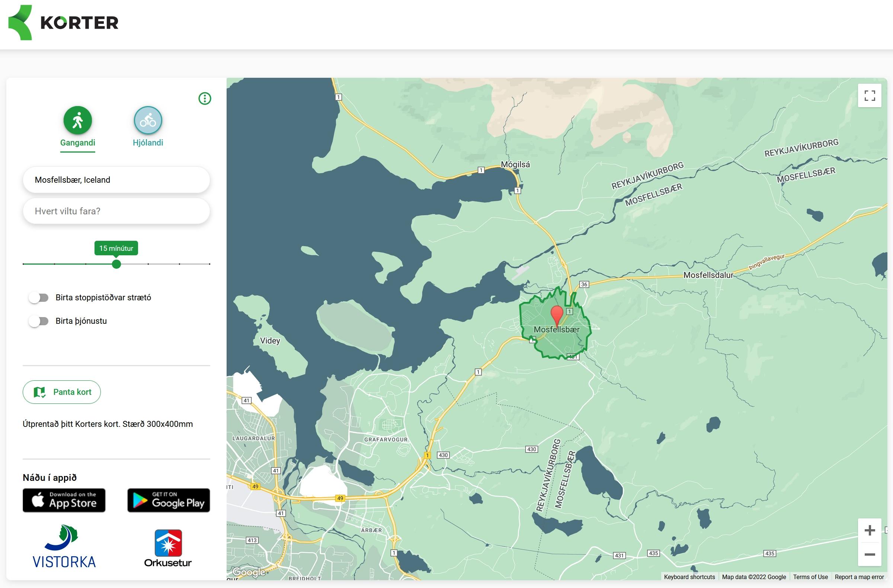This screenshot has height=588, width=893.
Task: Click route 36 road shield
Action: [584, 284]
